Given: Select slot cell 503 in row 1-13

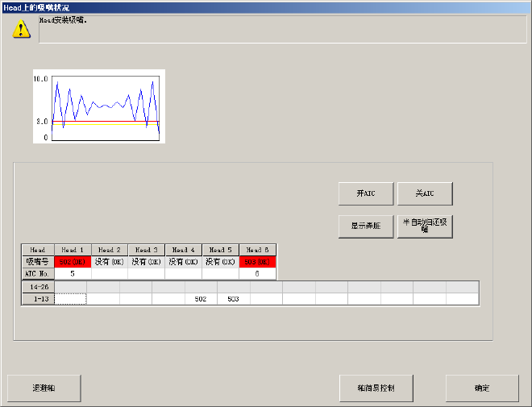Looking at the screenshot, I should (x=233, y=299).
